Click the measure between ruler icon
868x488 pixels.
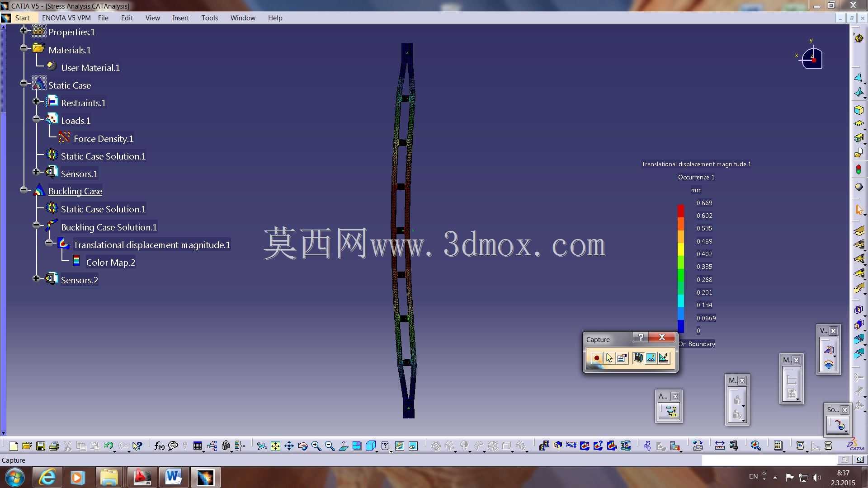click(720, 446)
